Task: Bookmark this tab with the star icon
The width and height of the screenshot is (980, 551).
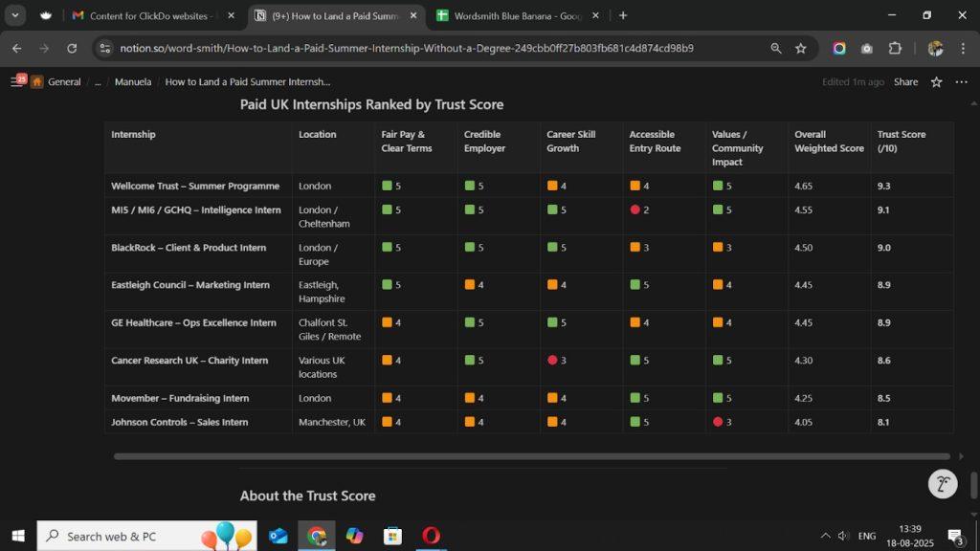Action: 801,48
